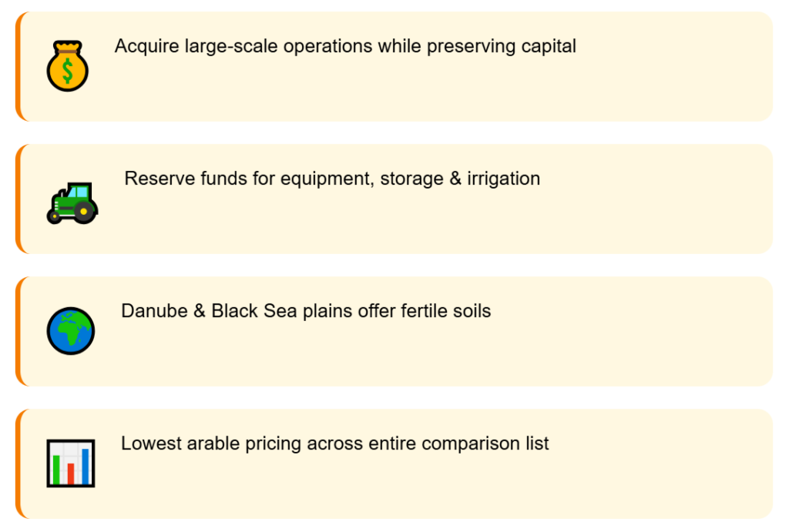Click the green tractor icon
This screenshot has height=532, width=789.
[x=72, y=203]
